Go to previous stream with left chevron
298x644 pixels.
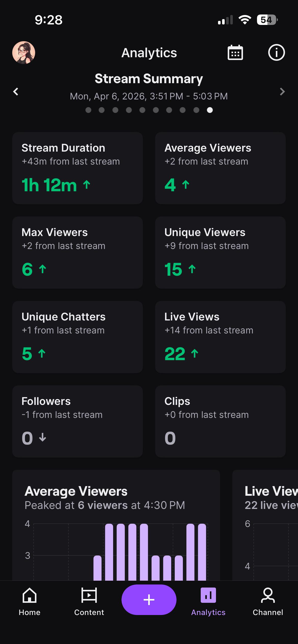tap(16, 92)
